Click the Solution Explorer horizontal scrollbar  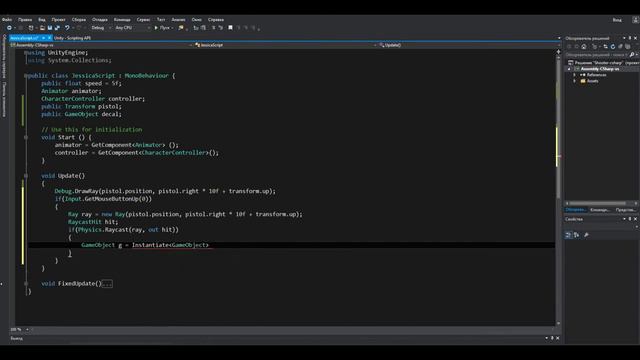(597, 203)
